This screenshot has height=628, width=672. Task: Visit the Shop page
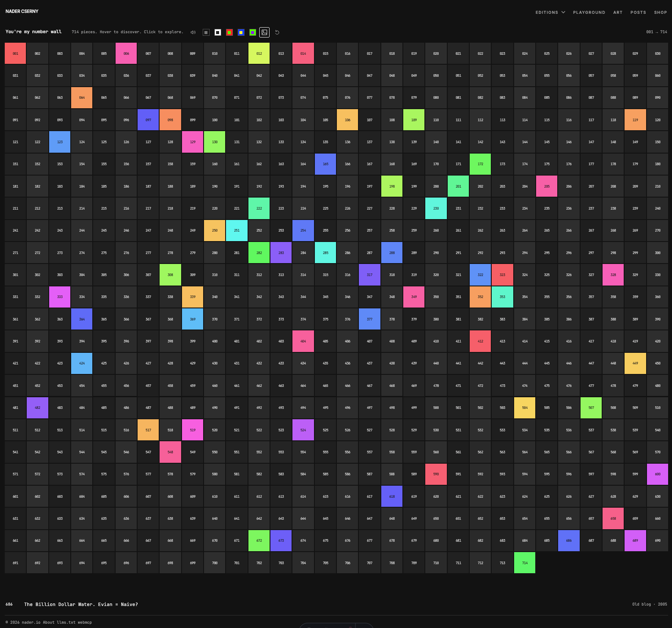point(660,13)
